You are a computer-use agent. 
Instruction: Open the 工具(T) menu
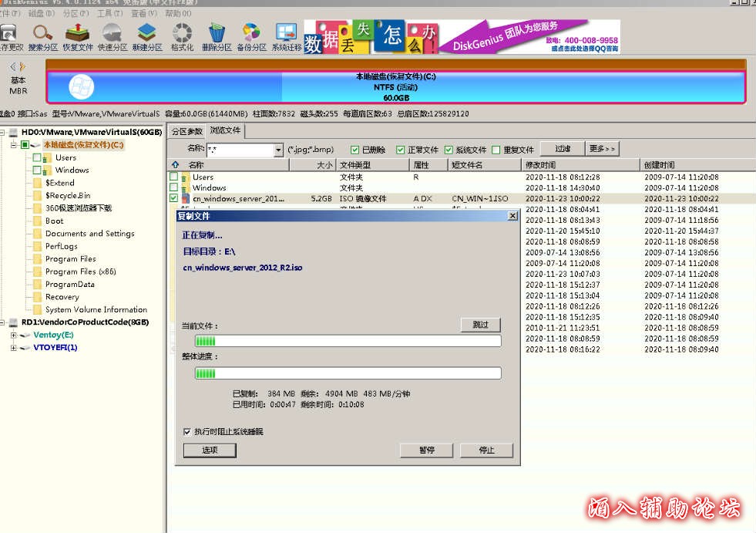pyautogui.click(x=109, y=13)
